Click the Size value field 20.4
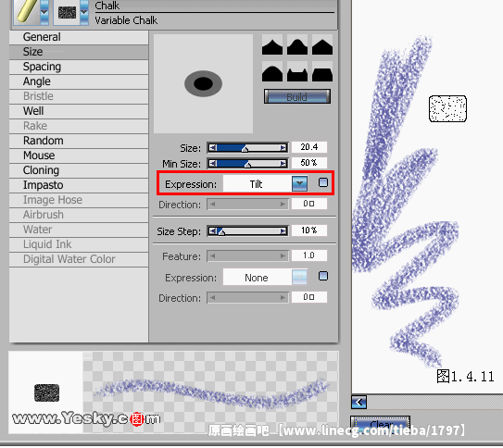The height and width of the screenshot is (448, 503). tap(309, 147)
